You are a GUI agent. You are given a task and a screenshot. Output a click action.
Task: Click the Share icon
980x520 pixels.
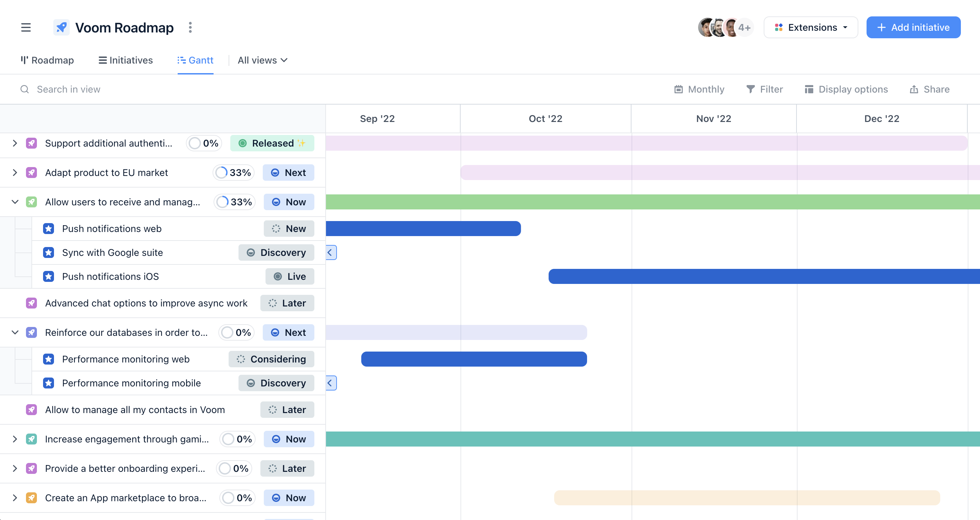[x=915, y=89]
